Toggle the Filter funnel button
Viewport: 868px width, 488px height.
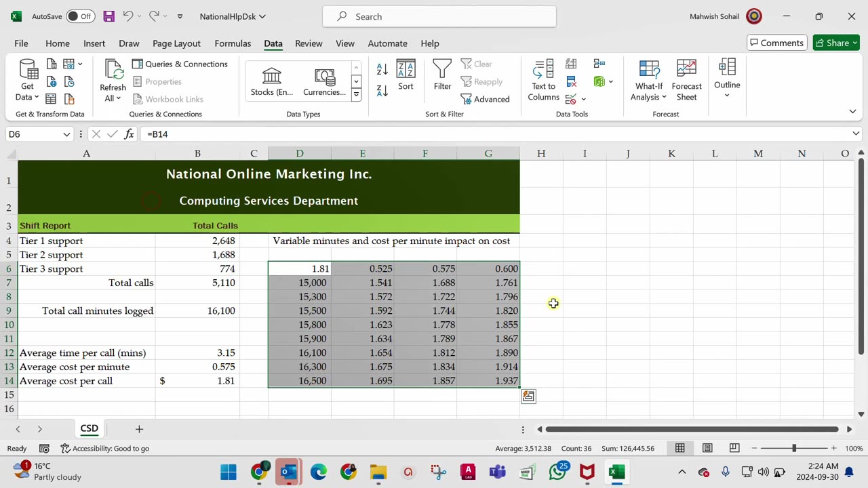pos(442,75)
